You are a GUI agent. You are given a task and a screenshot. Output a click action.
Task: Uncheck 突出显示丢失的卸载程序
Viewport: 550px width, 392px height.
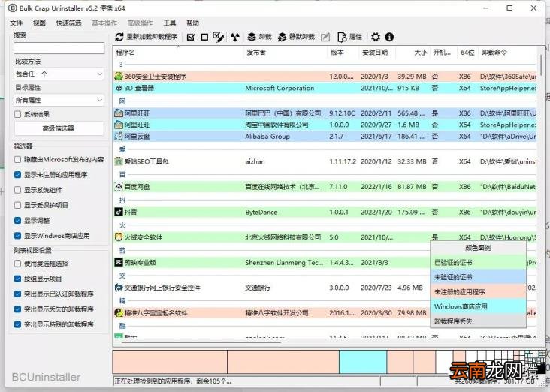pyautogui.click(x=17, y=309)
